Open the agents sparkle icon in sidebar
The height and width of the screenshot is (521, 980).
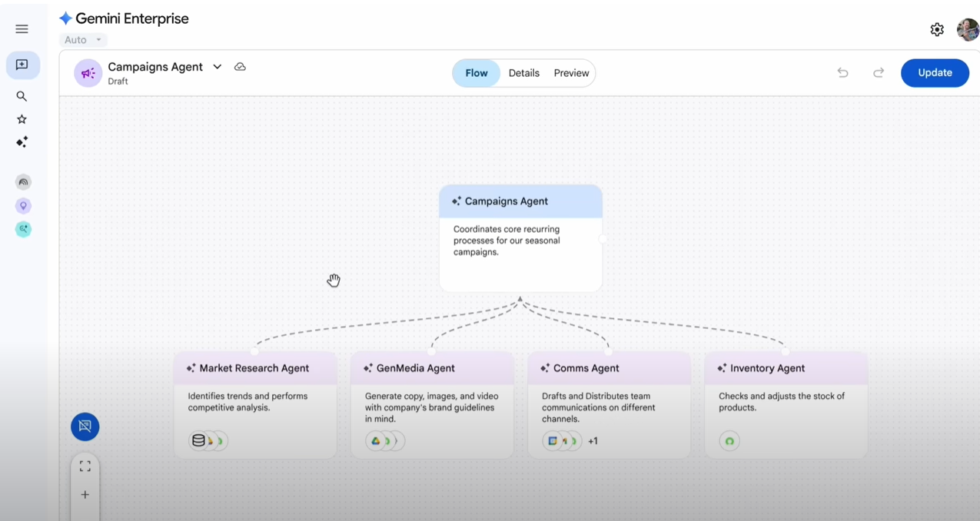click(22, 142)
